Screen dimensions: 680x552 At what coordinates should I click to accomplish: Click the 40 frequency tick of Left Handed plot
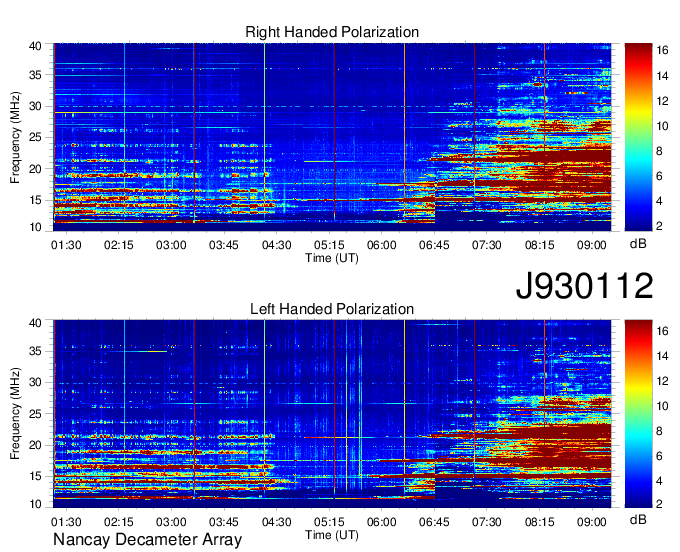tap(35, 323)
